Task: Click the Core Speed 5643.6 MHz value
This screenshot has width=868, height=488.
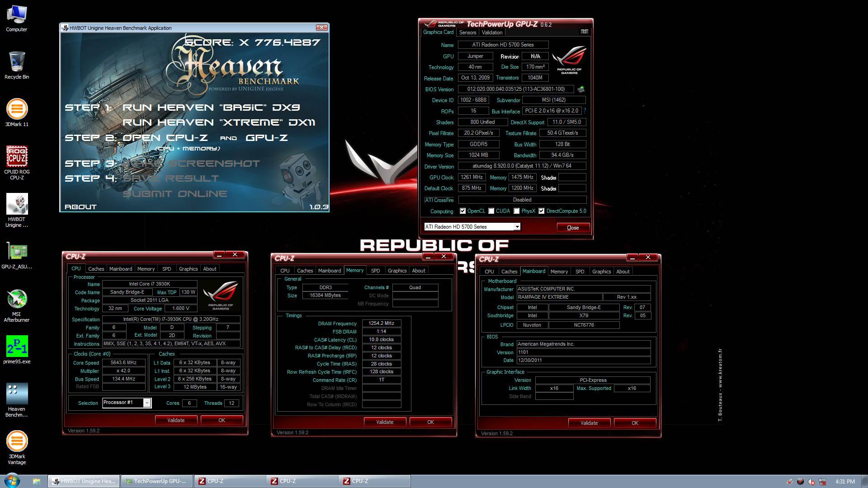Action: 123,362
